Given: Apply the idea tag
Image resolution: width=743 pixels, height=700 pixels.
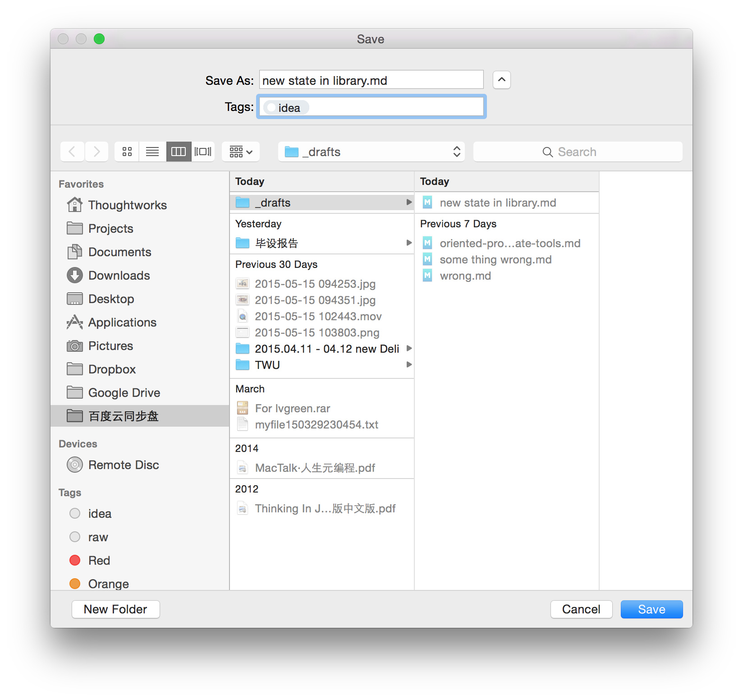Looking at the screenshot, I should point(100,513).
